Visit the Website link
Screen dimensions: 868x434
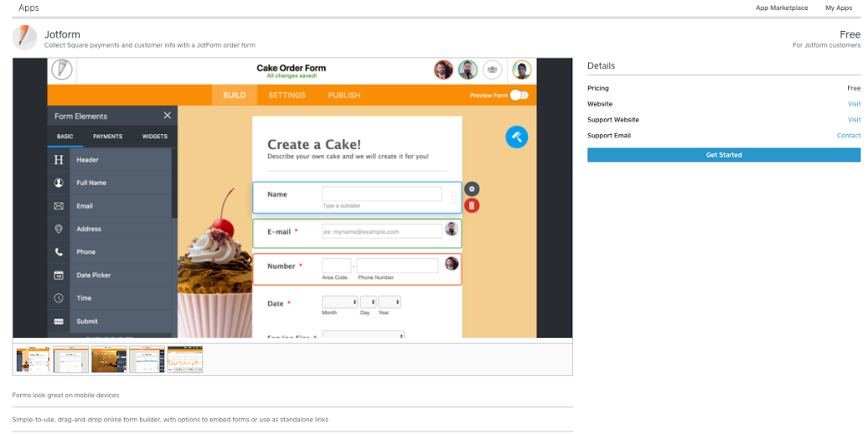point(854,104)
